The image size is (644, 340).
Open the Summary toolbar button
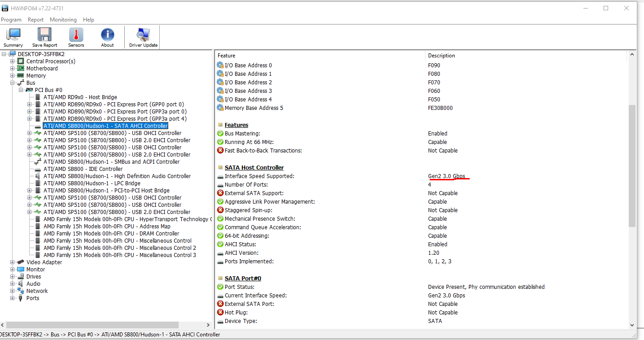pos(13,37)
